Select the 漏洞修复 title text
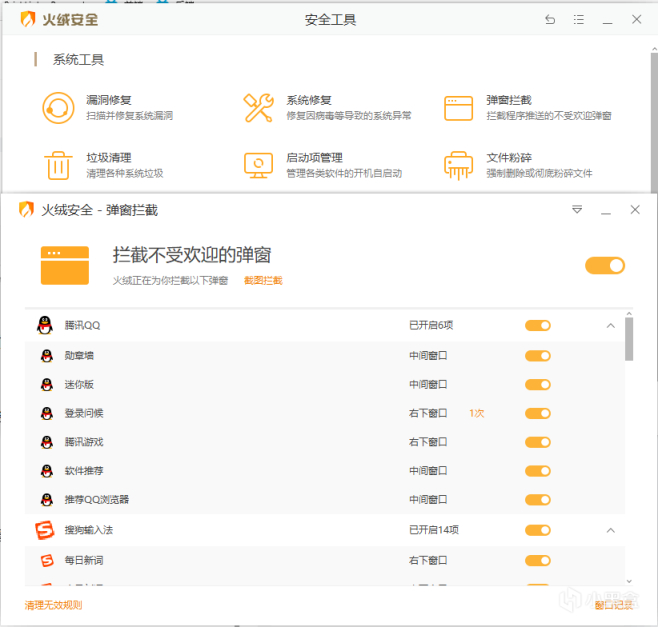Viewport: 658px width, 627px height. click(x=109, y=100)
